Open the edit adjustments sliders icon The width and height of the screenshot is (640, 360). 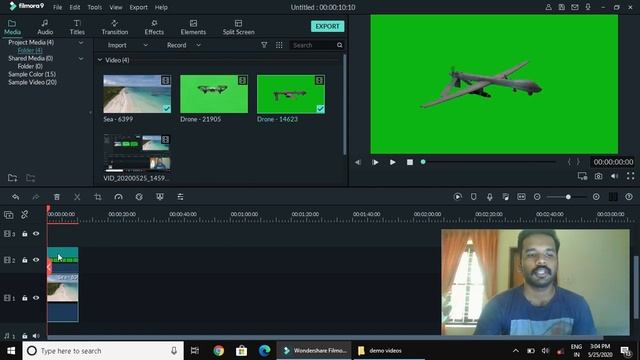coord(180,197)
